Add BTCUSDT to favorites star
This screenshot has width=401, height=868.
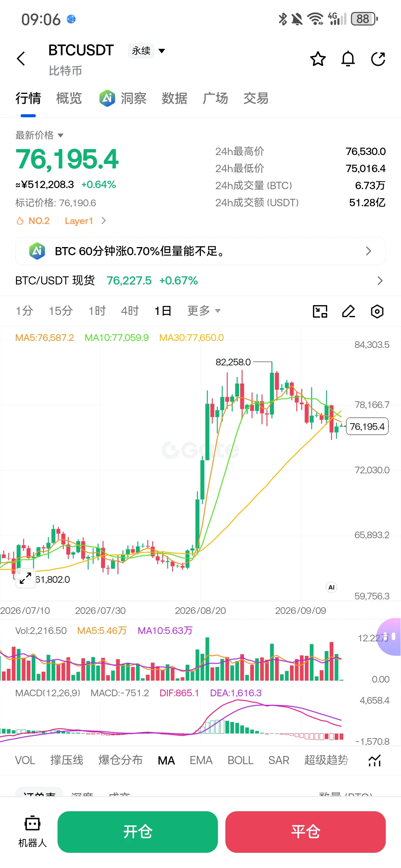tap(318, 59)
